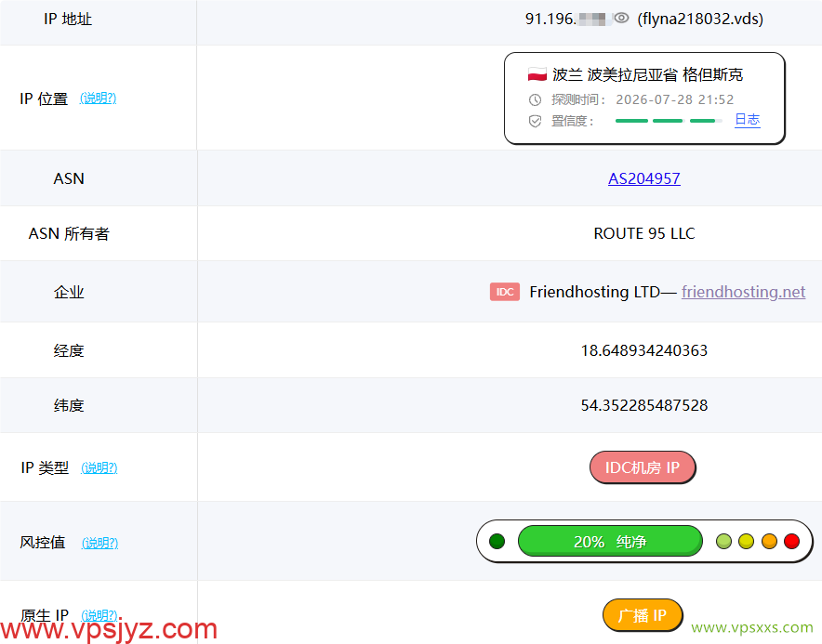Open the AS204957 ASN link
822x644 pixels.
click(643, 178)
